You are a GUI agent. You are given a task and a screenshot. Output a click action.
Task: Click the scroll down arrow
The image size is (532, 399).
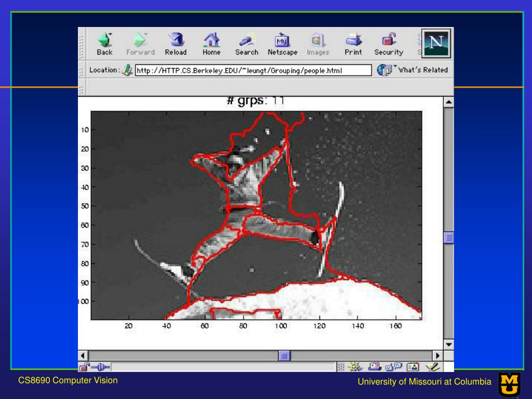click(x=449, y=344)
